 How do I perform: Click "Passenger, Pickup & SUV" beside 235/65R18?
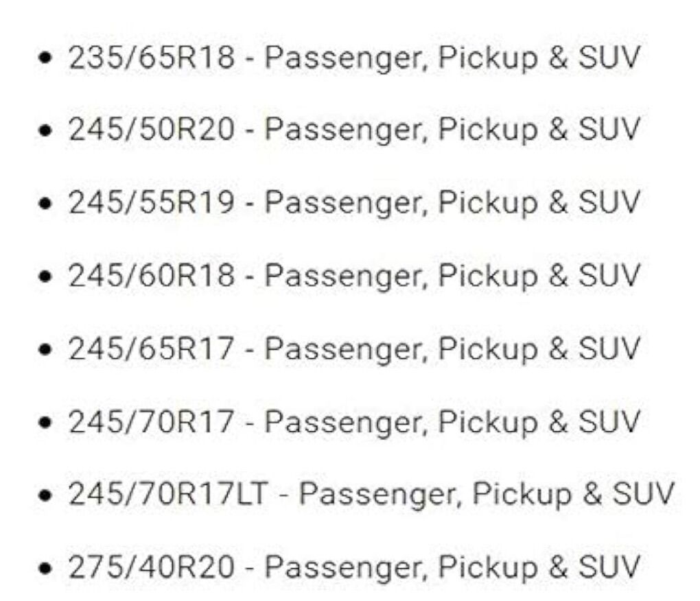coord(452,58)
